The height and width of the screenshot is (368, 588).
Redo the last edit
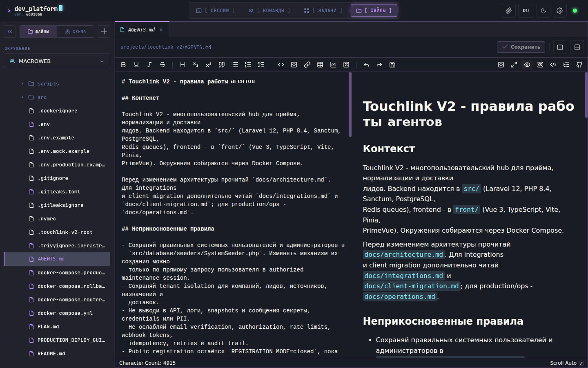coord(379,65)
